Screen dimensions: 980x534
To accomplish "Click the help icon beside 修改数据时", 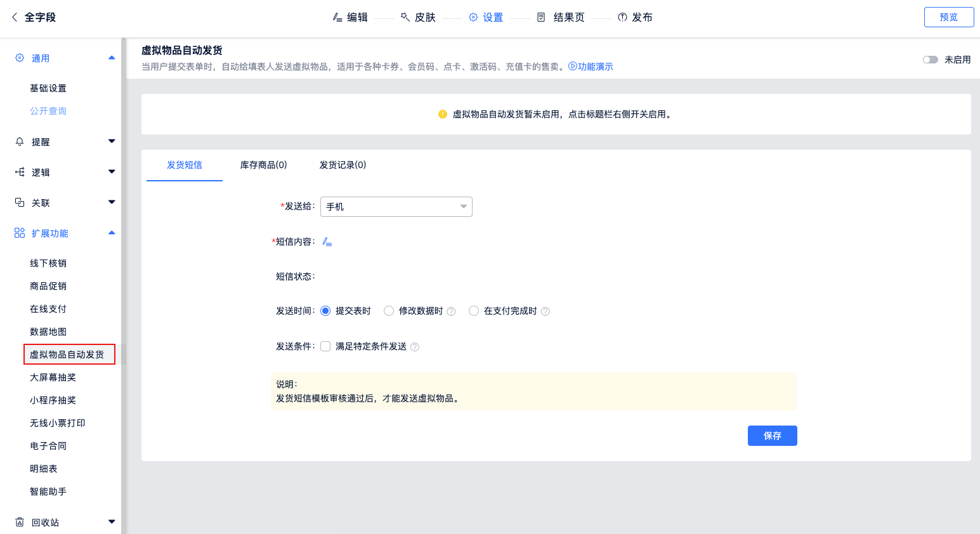I will (451, 311).
